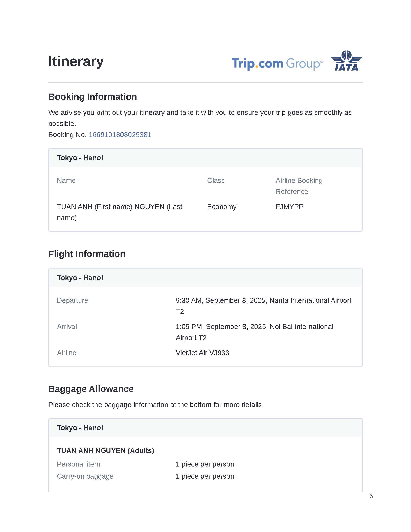Click the Booking Information heading
The image size is (411, 532).
coord(93,97)
